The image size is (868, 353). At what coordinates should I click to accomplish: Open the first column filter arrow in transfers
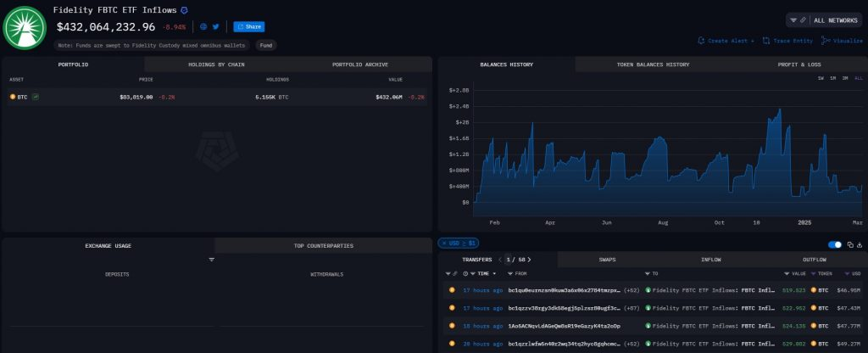[x=448, y=274]
